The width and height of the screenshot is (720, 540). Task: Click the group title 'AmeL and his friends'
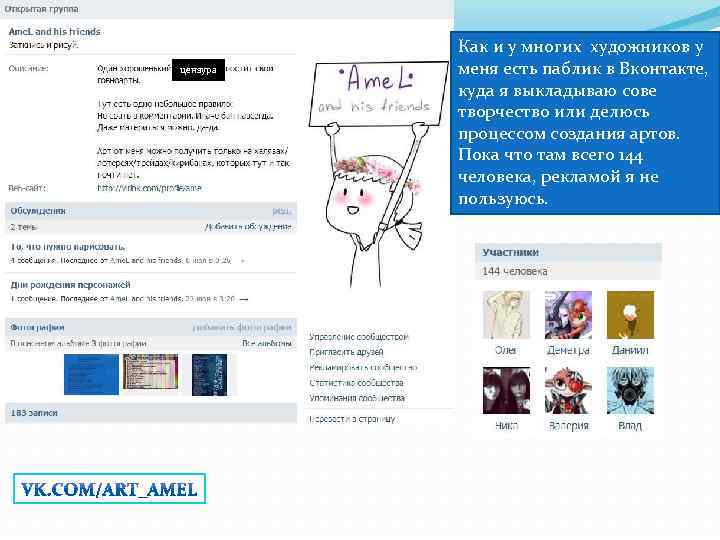(x=55, y=32)
